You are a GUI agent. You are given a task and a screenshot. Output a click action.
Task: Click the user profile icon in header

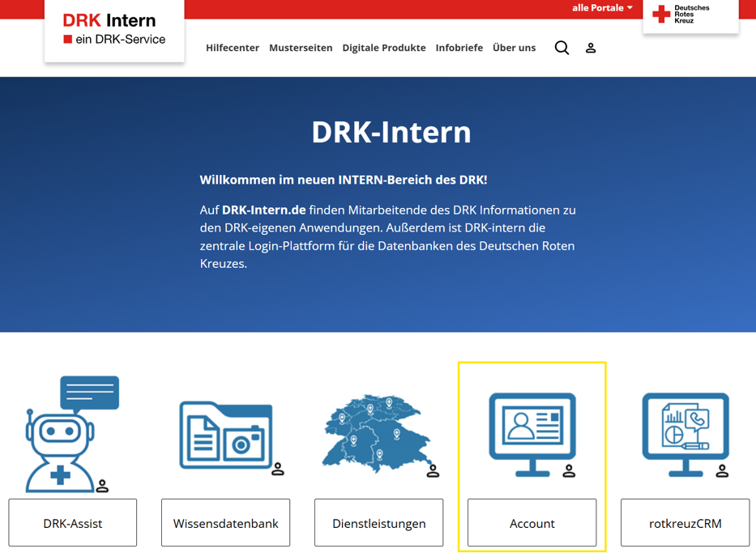(591, 48)
